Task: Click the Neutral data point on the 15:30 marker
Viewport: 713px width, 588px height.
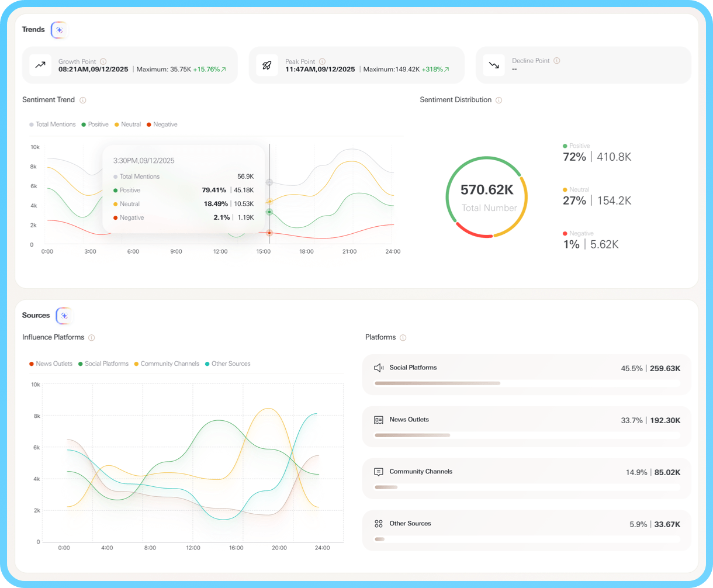Action: pos(269,202)
